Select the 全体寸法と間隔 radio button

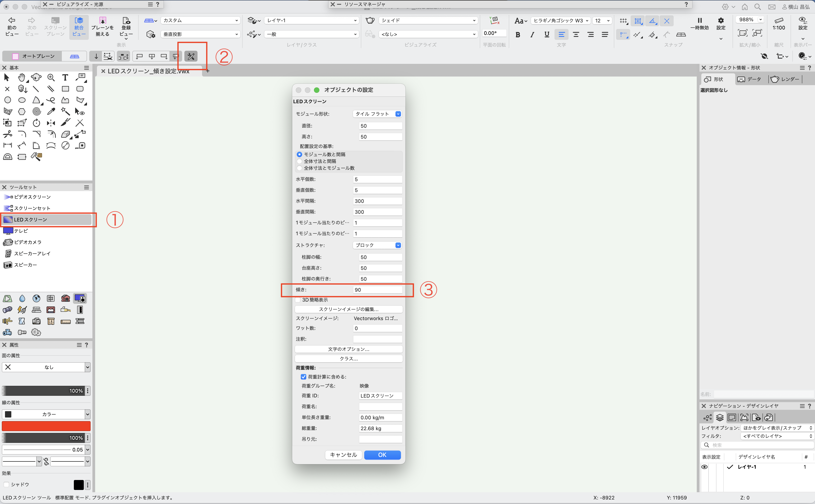[299, 161]
